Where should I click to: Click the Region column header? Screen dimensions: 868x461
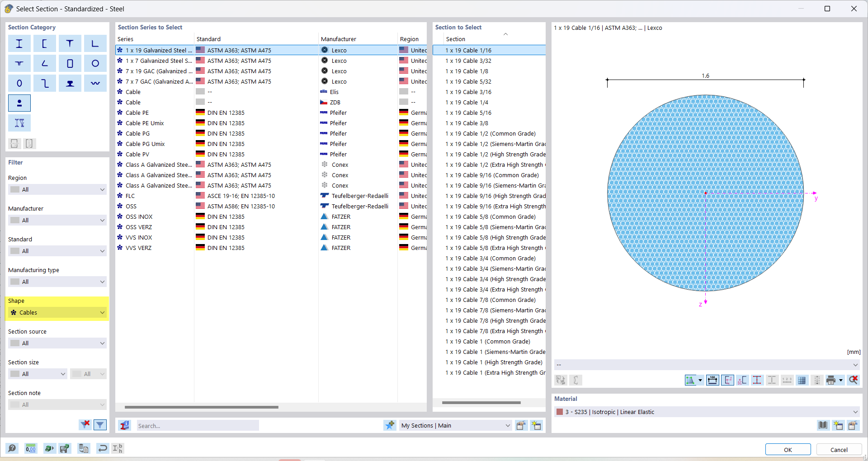pos(412,39)
